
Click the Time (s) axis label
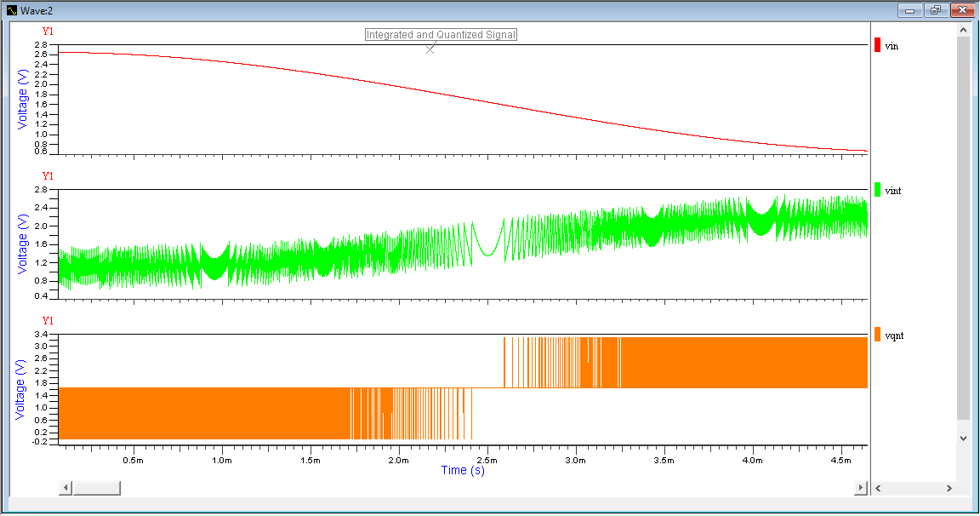pyautogui.click(x=463, y=470)
